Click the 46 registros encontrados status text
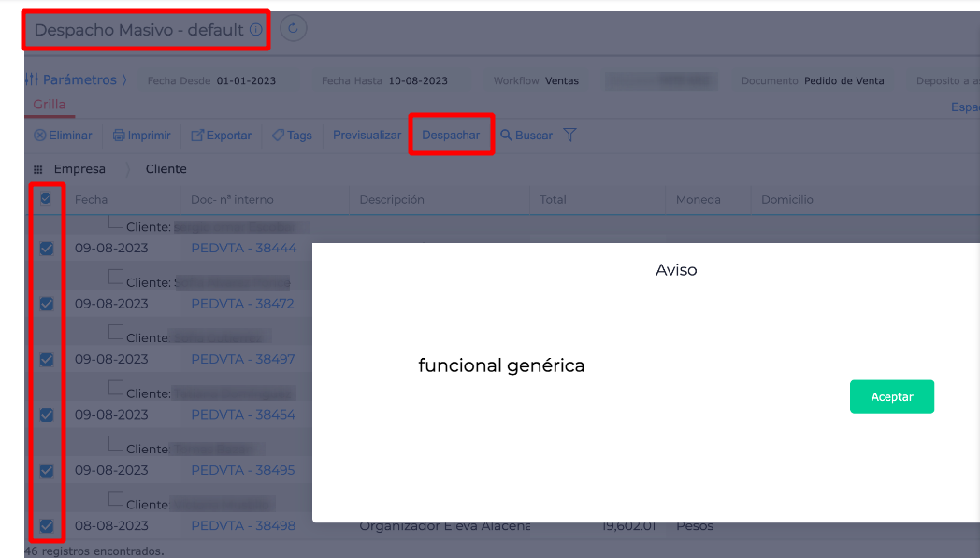Screen dimensions: 980x558 point(94,551)
